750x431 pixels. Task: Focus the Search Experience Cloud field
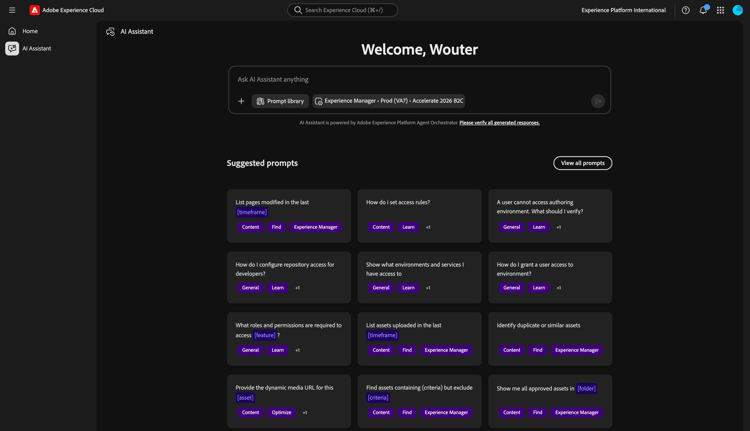coord(342,10)
